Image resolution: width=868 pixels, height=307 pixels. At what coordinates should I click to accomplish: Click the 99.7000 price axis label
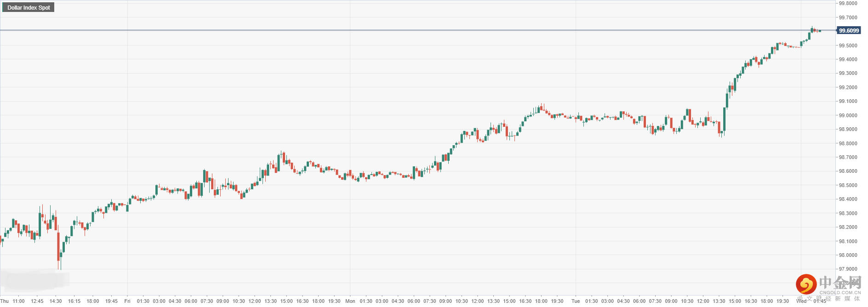(848, 17)
